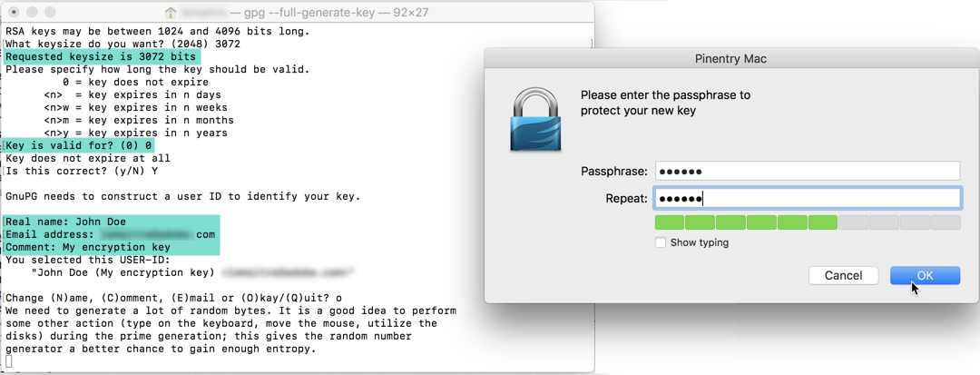Click the passphrase strength meter bar

808,222
